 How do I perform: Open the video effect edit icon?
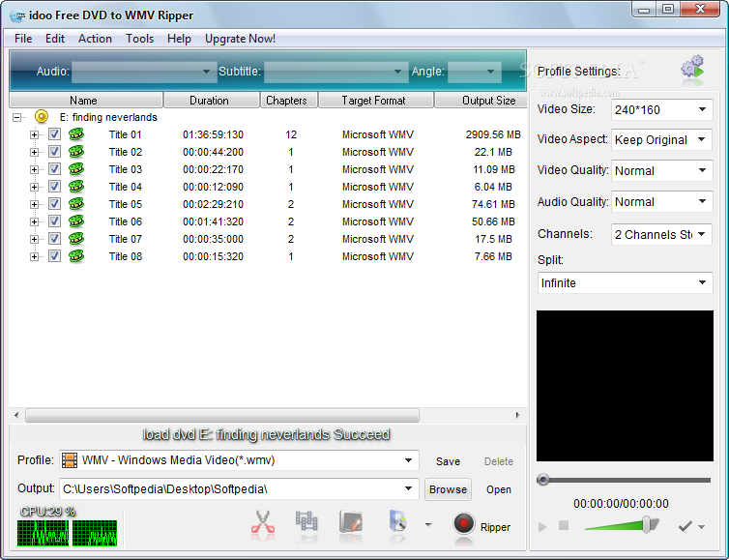click(351, 523)
